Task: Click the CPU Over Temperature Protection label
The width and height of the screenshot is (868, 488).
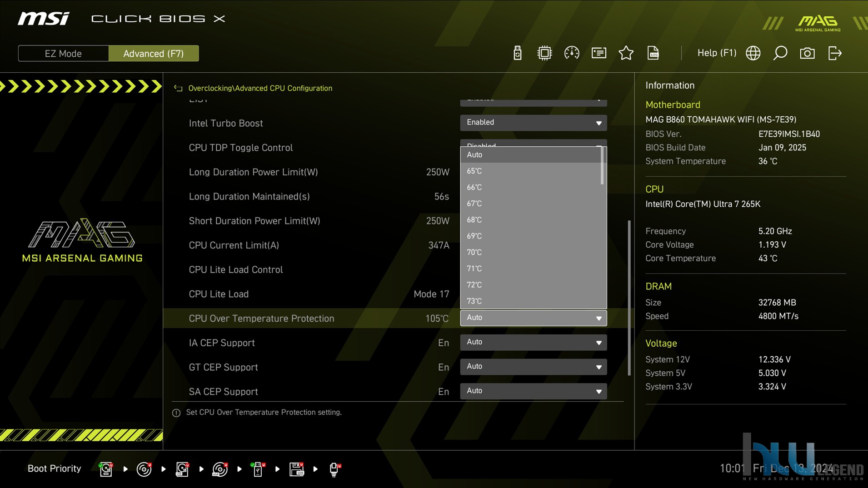Action: pos(261,319)
